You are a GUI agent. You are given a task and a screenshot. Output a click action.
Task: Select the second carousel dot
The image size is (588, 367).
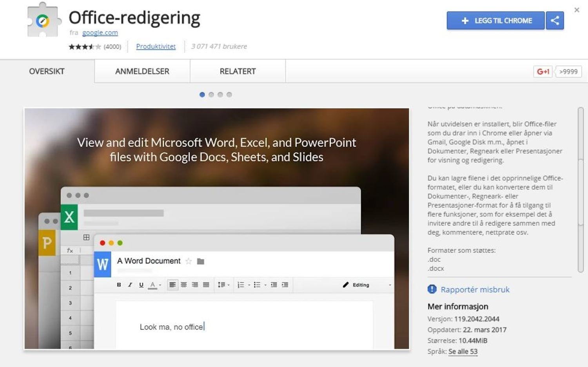click(211, 95)
